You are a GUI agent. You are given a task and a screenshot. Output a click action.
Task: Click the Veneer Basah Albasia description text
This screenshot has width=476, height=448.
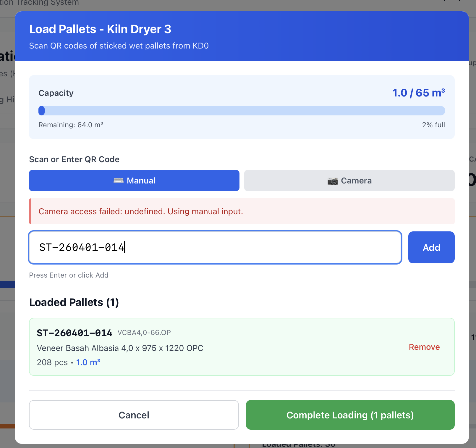tap(120, 348)
